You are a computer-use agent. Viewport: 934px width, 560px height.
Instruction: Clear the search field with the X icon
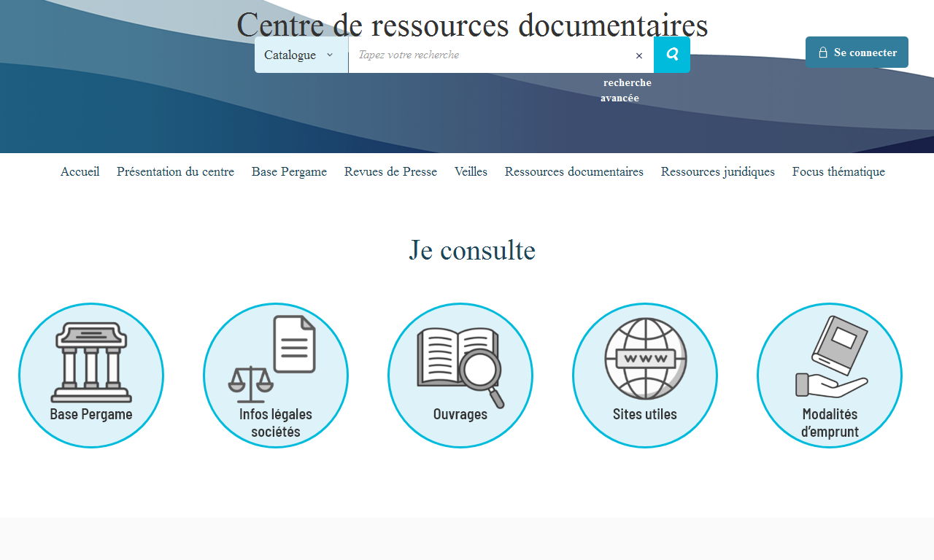point(639,55)
